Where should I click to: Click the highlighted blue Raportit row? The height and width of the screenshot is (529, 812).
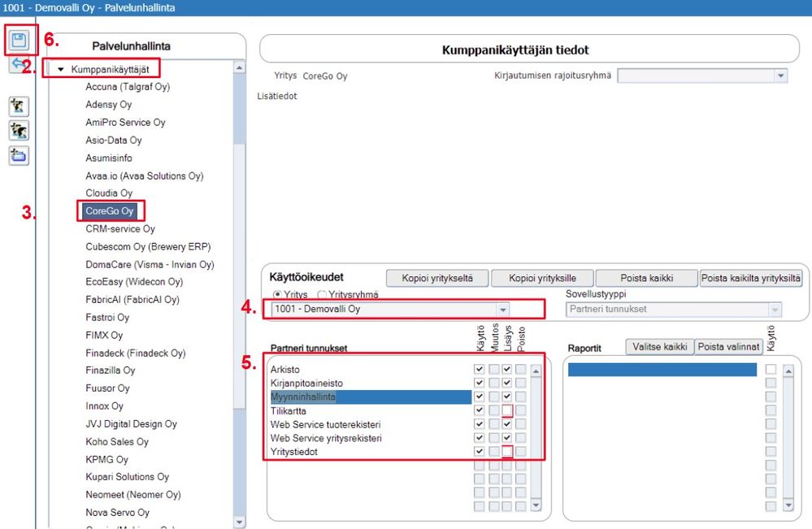[662, 370]
